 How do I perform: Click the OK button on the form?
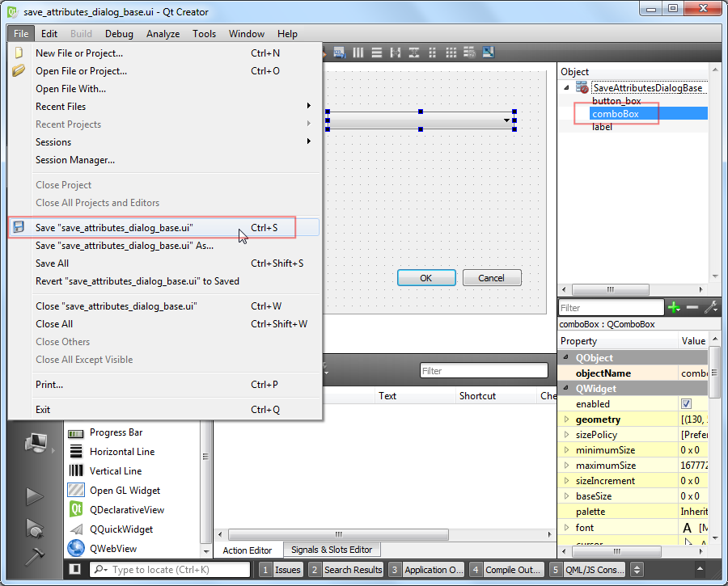pos(426,277)
